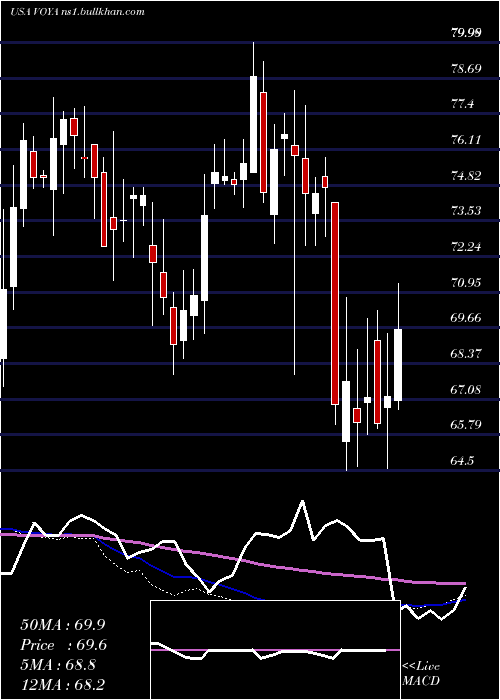The height and width of the screenshot is (700, 500).
Task: Click the 76.11 price axis label
Action: pos(467,140)
